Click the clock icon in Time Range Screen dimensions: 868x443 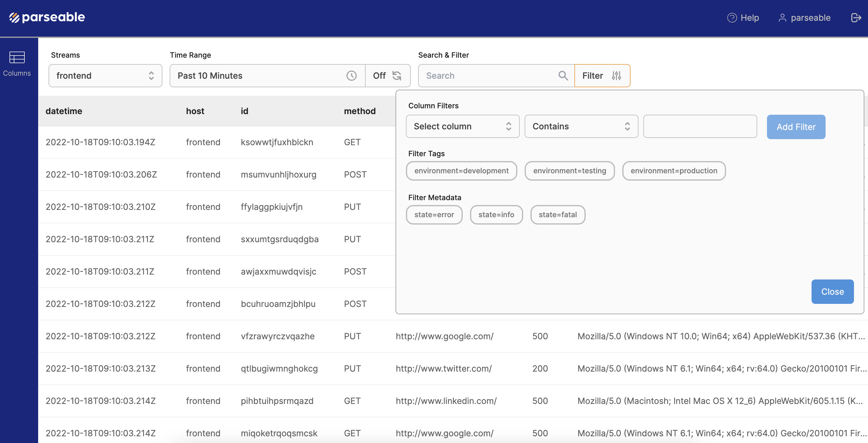pos(351,75)
